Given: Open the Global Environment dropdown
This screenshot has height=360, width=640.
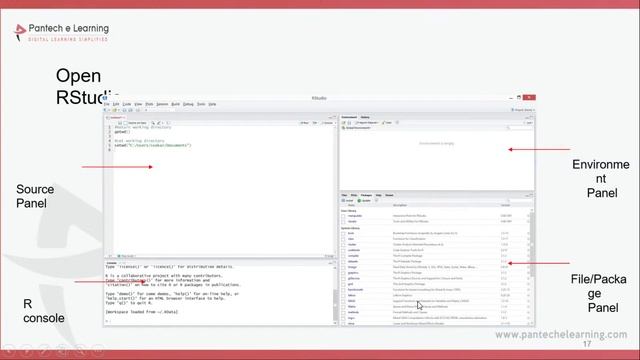Looking at the screenshot, I should tap(356, 128).
